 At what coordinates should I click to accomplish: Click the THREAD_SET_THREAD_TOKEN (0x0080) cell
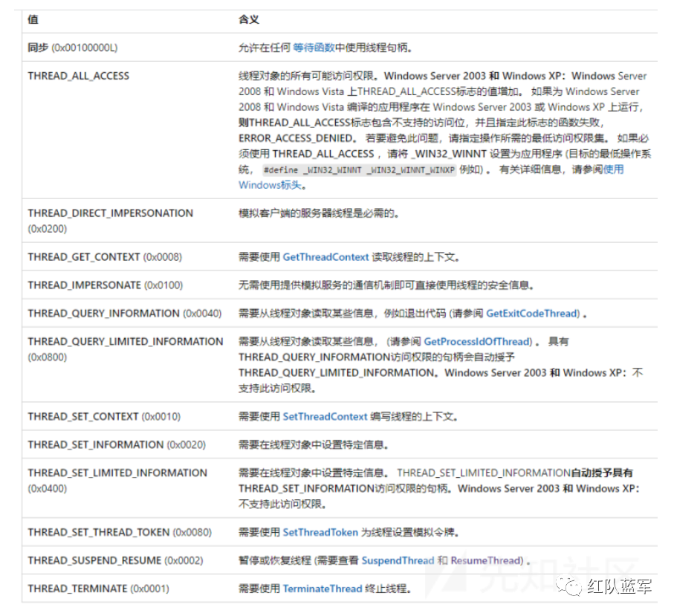127,532
